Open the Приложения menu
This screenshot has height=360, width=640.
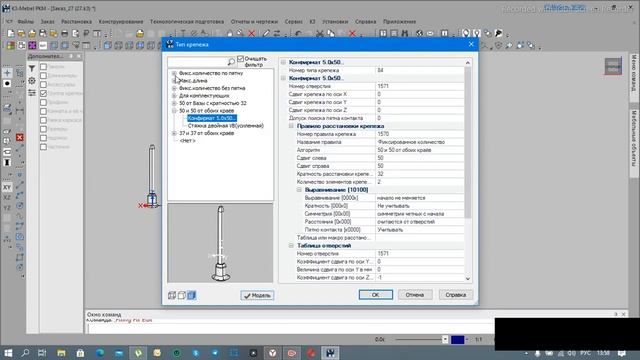click(x=399, y=22)
